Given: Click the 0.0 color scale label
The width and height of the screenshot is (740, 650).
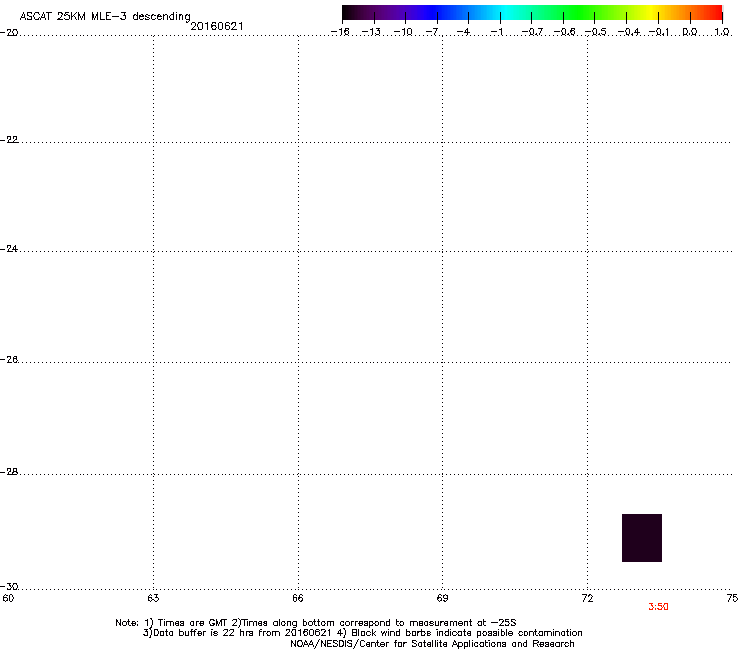Looking at the screenshot, I should [690, 32].
